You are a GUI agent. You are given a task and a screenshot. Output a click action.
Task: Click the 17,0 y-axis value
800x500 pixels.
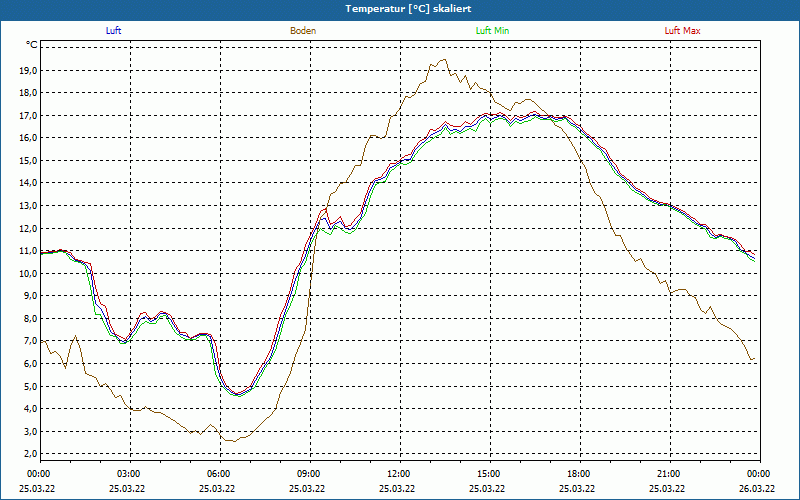point(29,115)
